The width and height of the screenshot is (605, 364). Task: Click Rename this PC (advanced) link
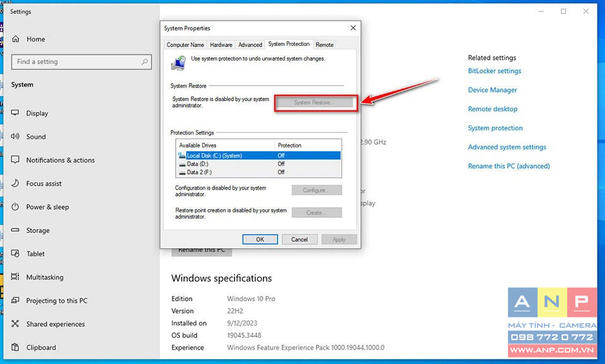click(509, 166)
